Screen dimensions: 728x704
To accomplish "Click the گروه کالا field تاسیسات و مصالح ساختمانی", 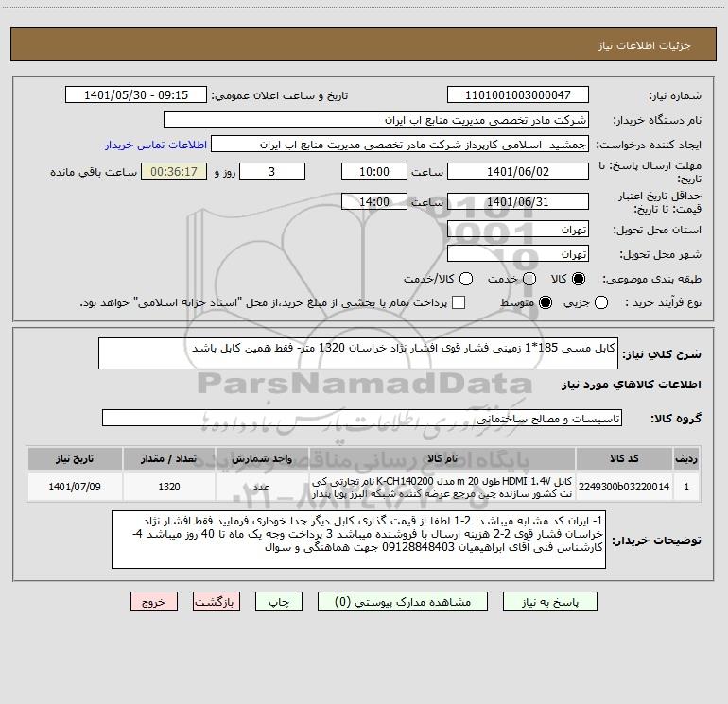I will coord(362,418).
